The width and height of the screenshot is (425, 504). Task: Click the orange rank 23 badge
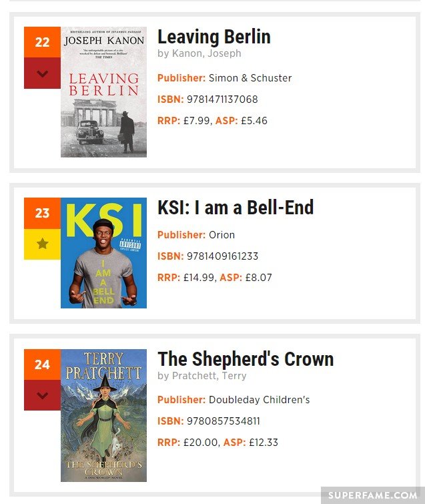[42, 213]
